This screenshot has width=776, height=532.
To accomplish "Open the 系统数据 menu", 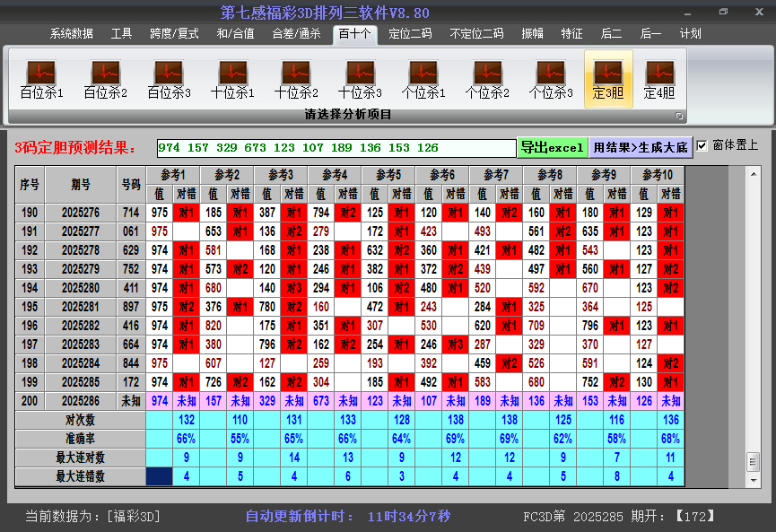I will pos(72,34).
